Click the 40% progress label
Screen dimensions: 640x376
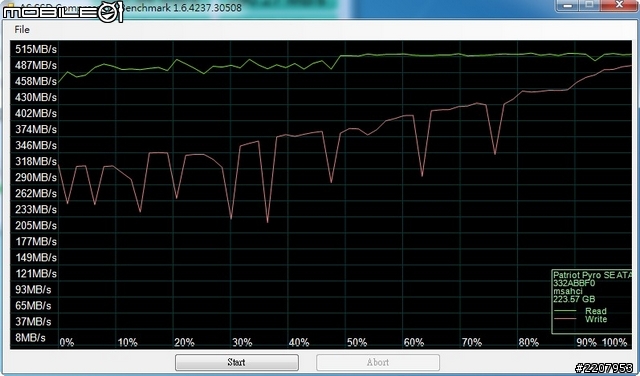coord(299,342)
